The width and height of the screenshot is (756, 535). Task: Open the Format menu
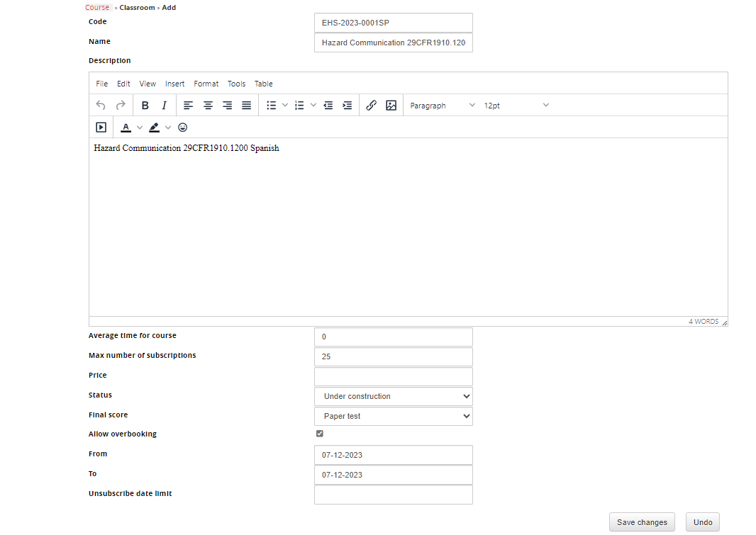click(206, 84)
